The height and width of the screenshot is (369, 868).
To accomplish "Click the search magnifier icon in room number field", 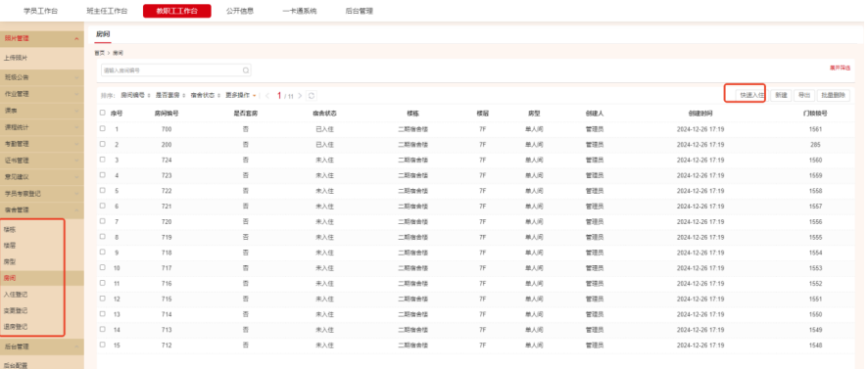I will coord(246,70).
